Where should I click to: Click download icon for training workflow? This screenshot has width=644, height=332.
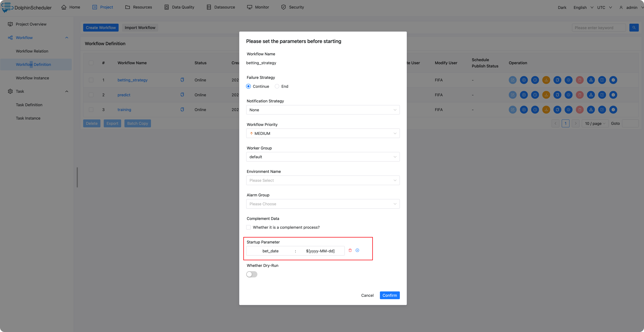[x=546, y=110]
